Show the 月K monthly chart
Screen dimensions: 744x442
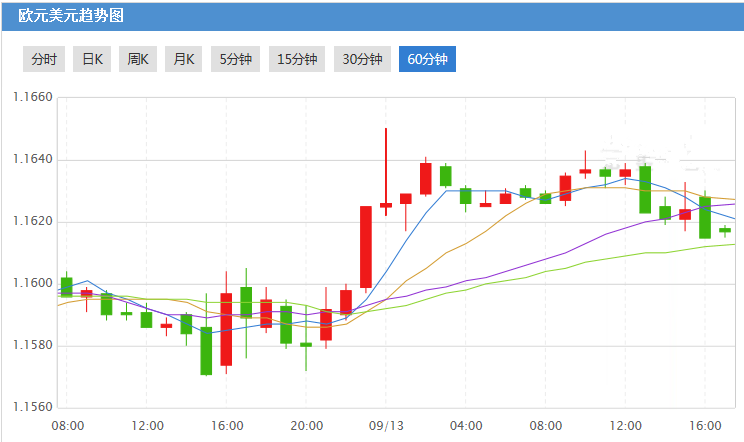(x=184, y=60)
